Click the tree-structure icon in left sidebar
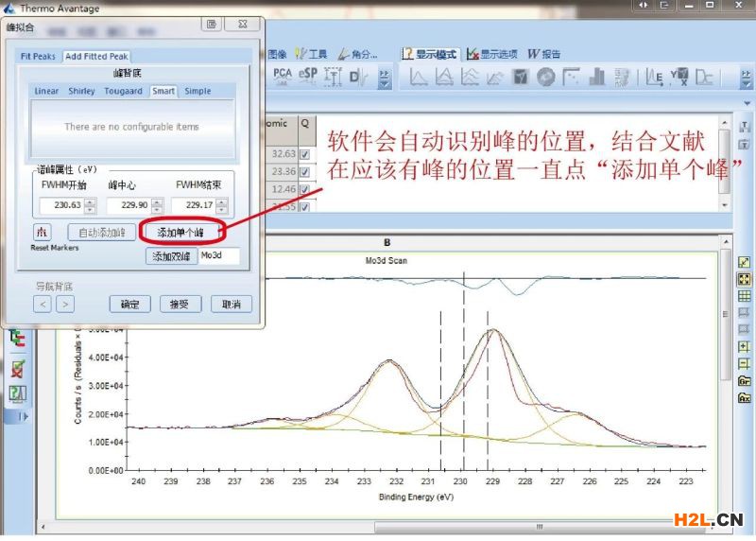This screenshot has height=541, width=756. [17, 337]
